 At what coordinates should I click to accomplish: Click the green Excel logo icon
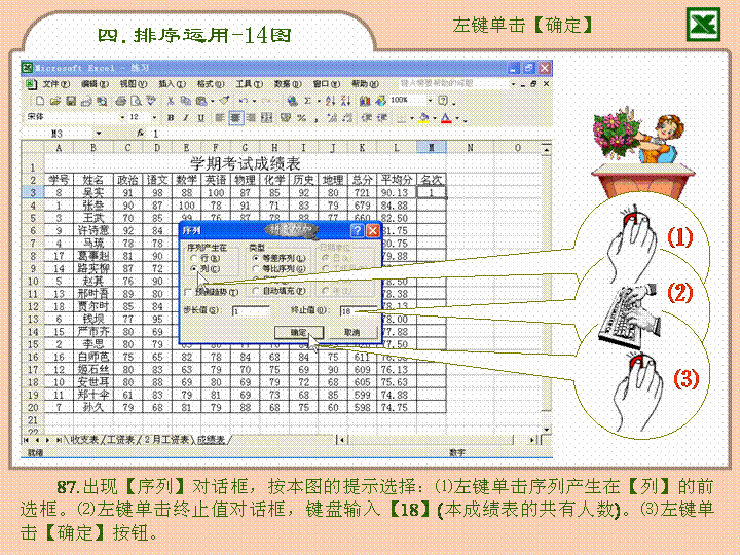(x=702, y=24)
